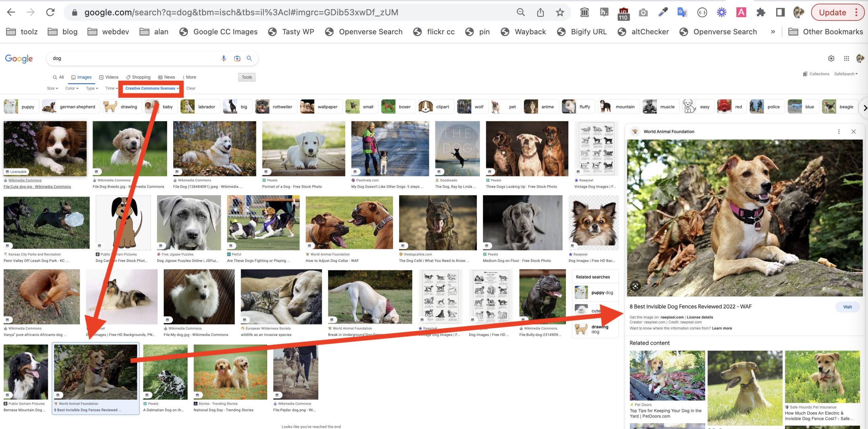
Task: Open the three-dot menu in the preview panel
Action: pyautogui.click(x=839, y=131)
